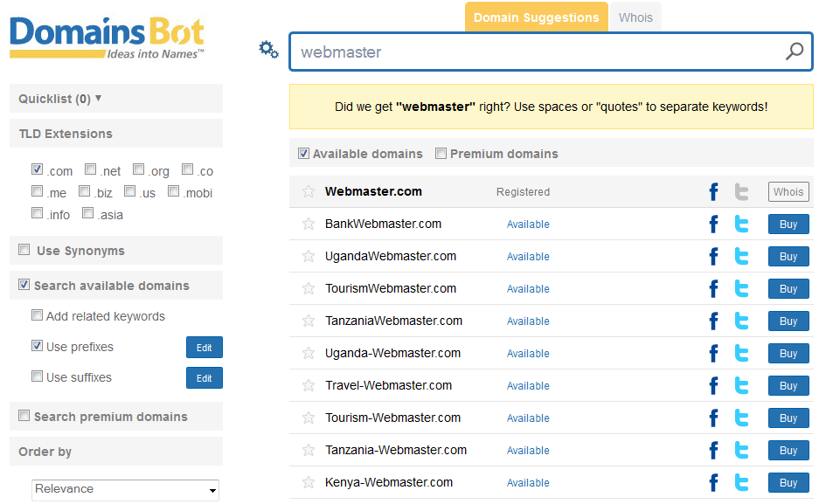
Task: Check the .us extension box
Action: coord(130,191)
